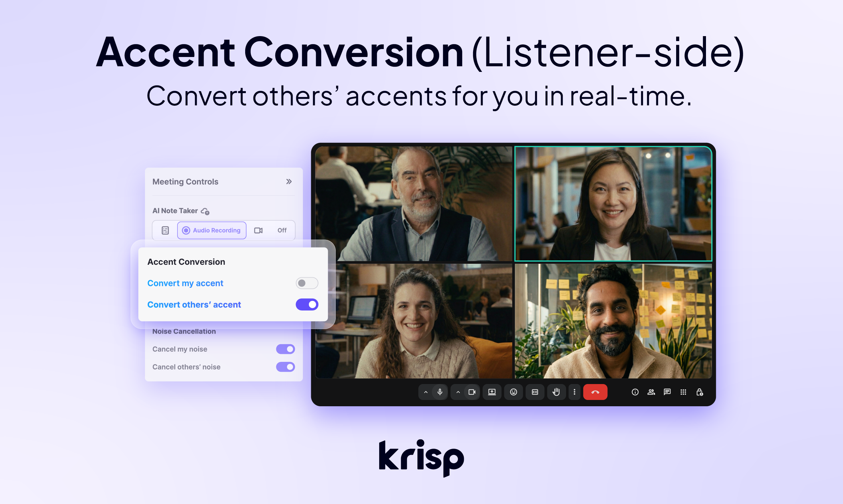Collapse the Meeting Controls panel
Screen dimensions: 843x504
tap(289, 181)
